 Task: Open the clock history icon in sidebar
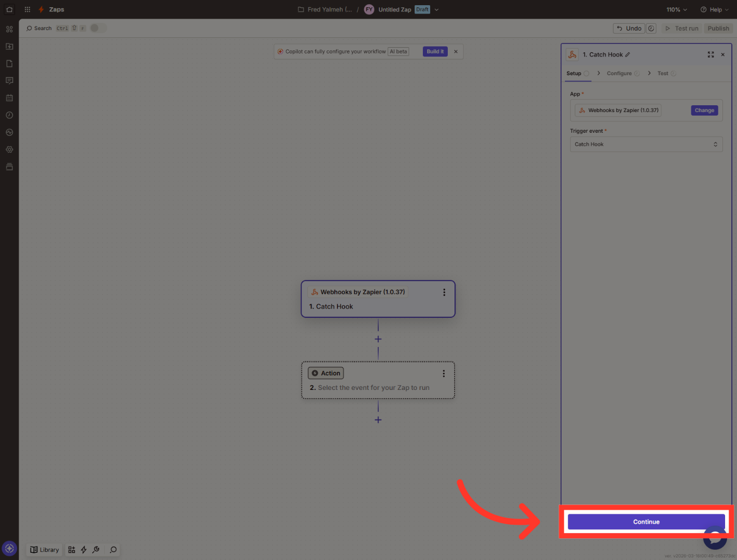point(9,115)
